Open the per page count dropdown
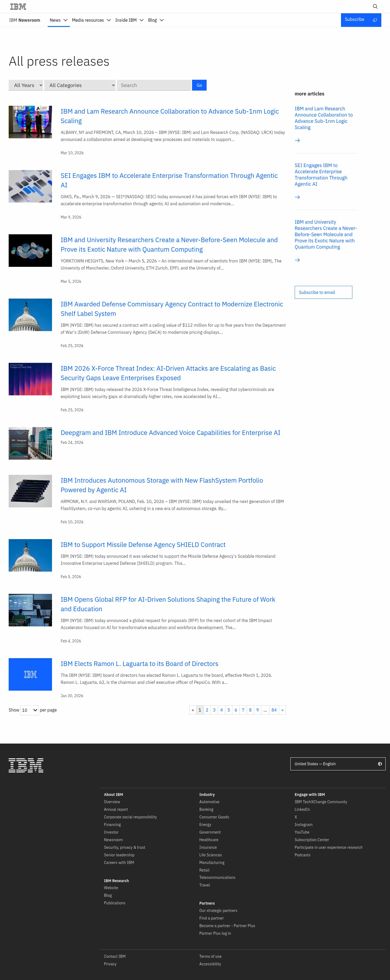390x980 pixels. [30, 710]
